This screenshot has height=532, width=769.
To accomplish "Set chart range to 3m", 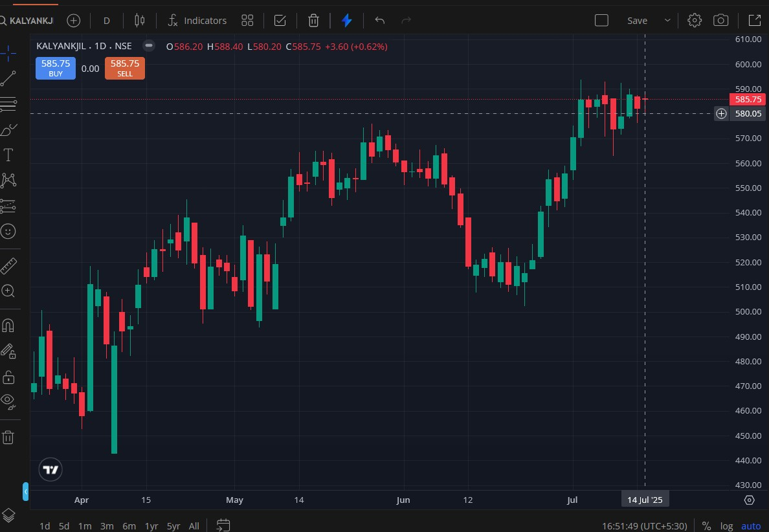I will point(107,526).
